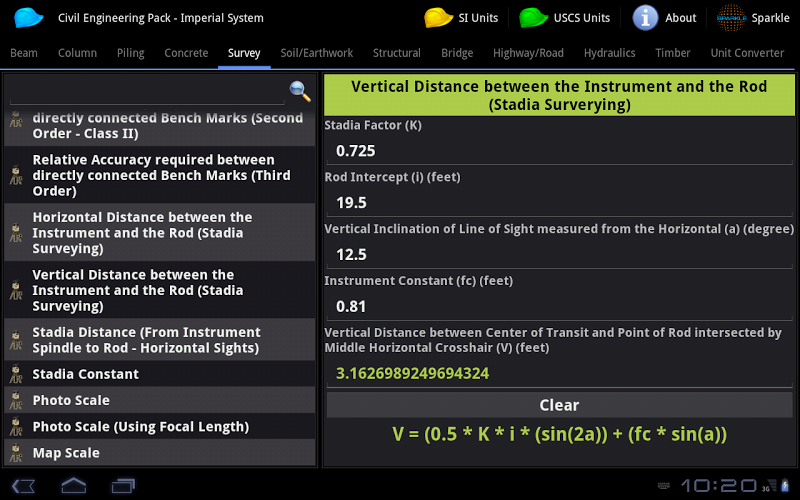The width and height of the screenshot is (800, 500).
Task: Switch to the Survey tab
Action: (x=244, y=53)
